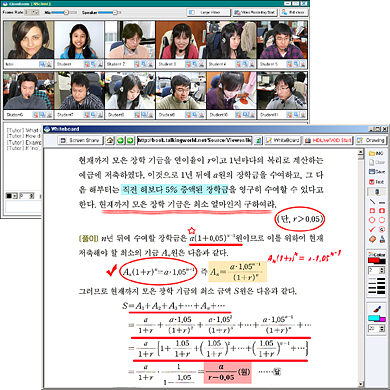This screenshot has height=390, width=390.
Task: Click the Large Video button
Action: click(x=209, y=12)
